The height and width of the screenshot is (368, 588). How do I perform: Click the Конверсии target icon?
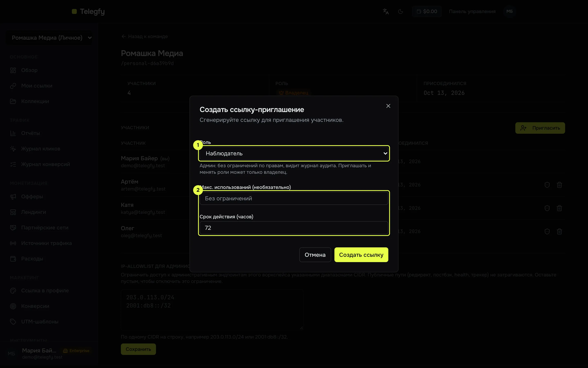pos(13,306)
